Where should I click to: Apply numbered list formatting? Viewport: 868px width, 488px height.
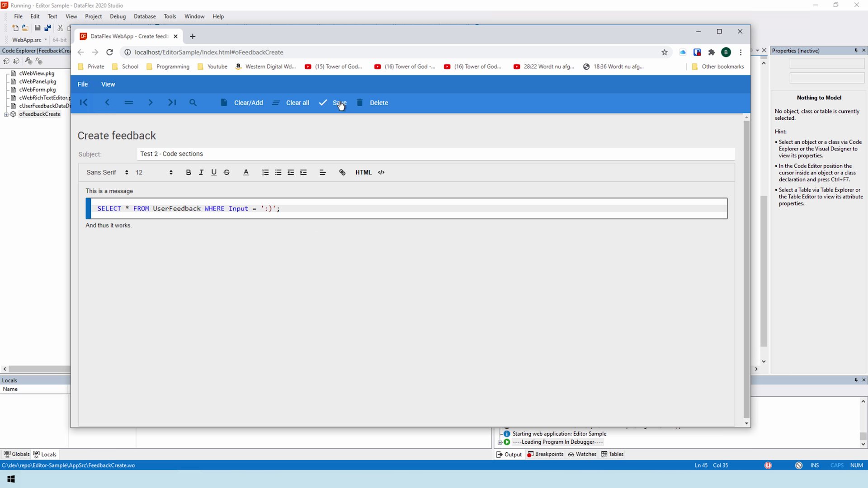tap(265, 172)
